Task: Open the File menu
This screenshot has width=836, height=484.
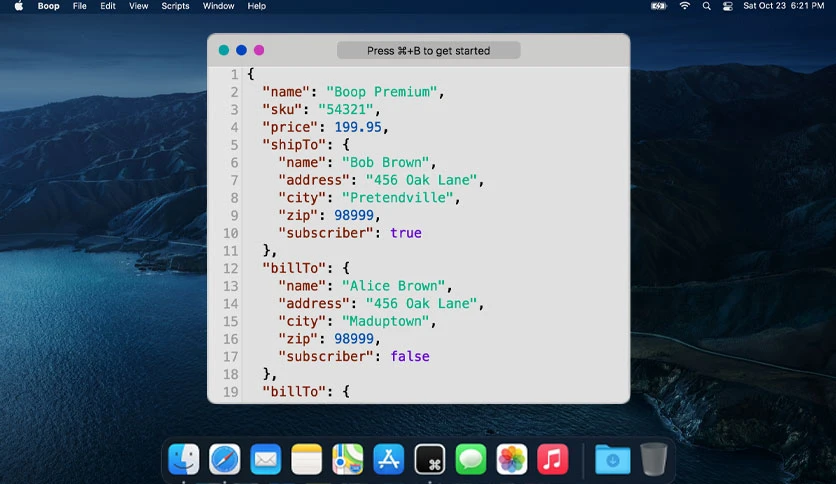Action: point(79,6)
